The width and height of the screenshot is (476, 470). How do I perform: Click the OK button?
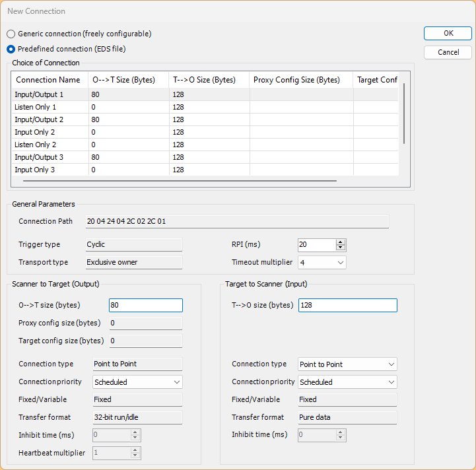(448, 33)
